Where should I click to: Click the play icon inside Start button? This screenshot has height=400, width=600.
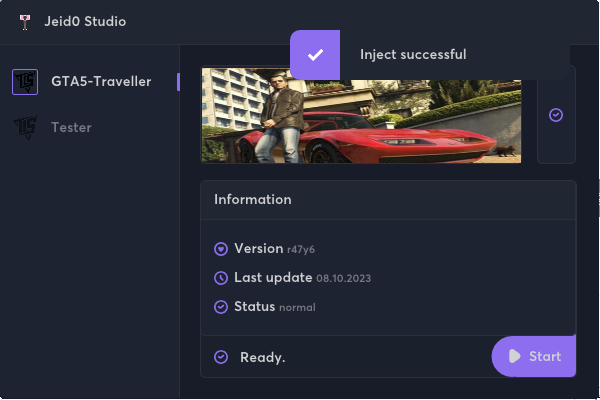click(514, 356)
